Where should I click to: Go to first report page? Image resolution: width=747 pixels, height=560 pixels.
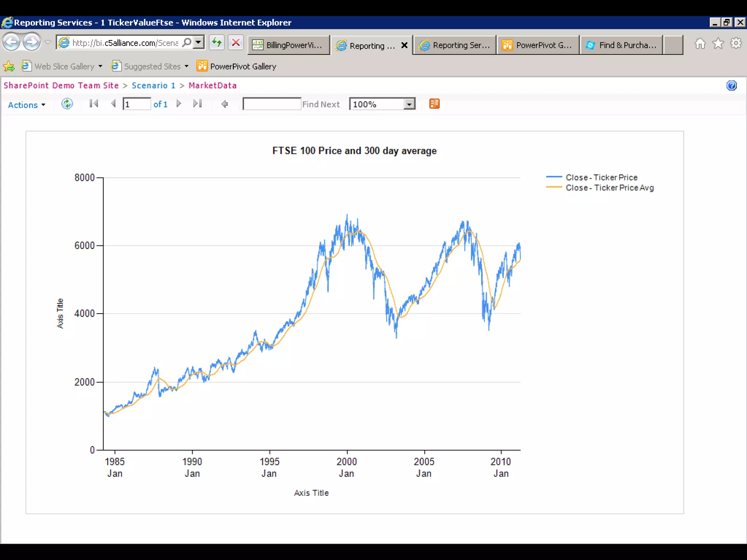tap(94, 104)
